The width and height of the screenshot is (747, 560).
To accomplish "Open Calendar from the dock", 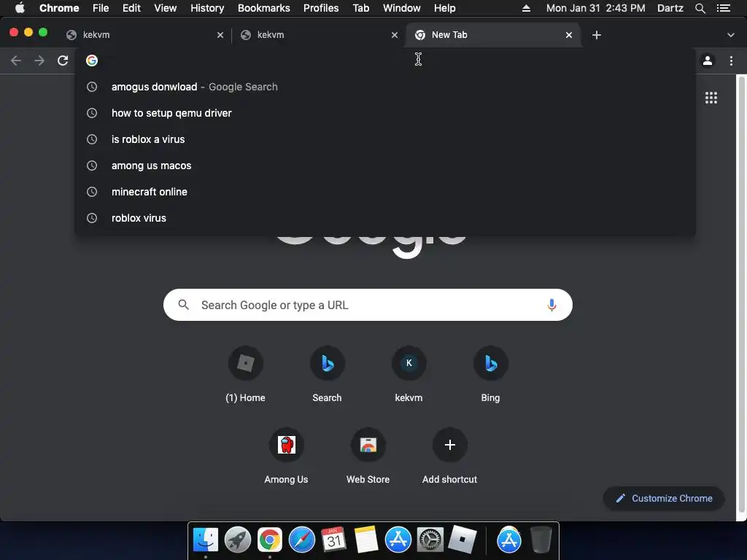I will (333, 540).
